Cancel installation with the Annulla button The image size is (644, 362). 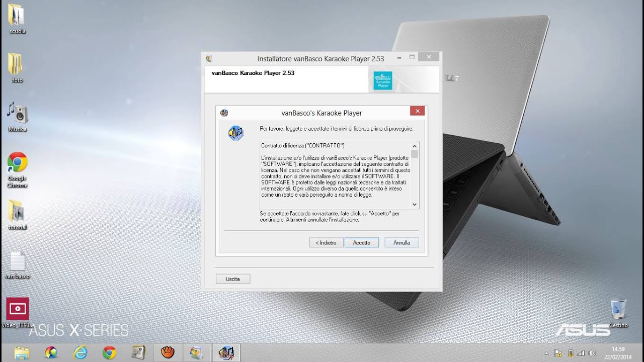click(x=401, y=242)
